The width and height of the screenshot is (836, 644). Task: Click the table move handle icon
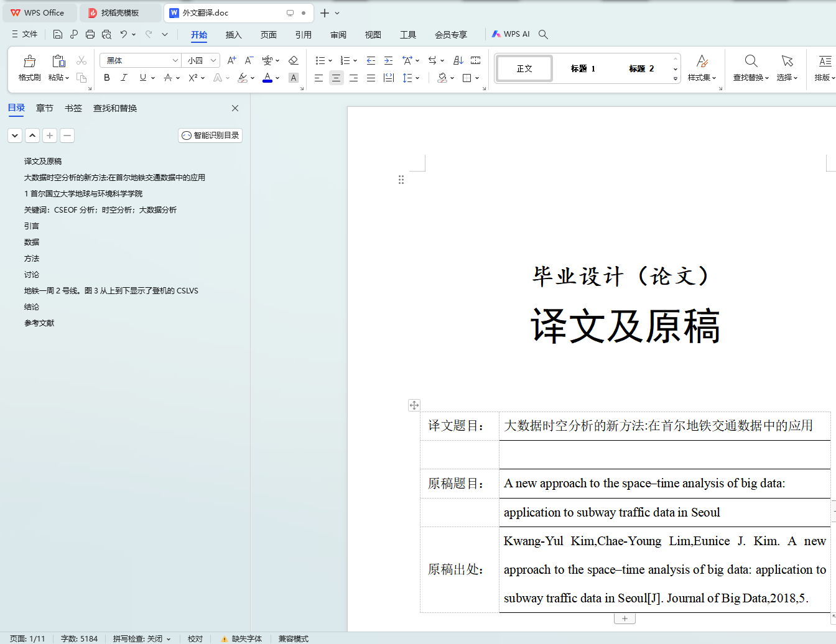[x=414, y=405]
